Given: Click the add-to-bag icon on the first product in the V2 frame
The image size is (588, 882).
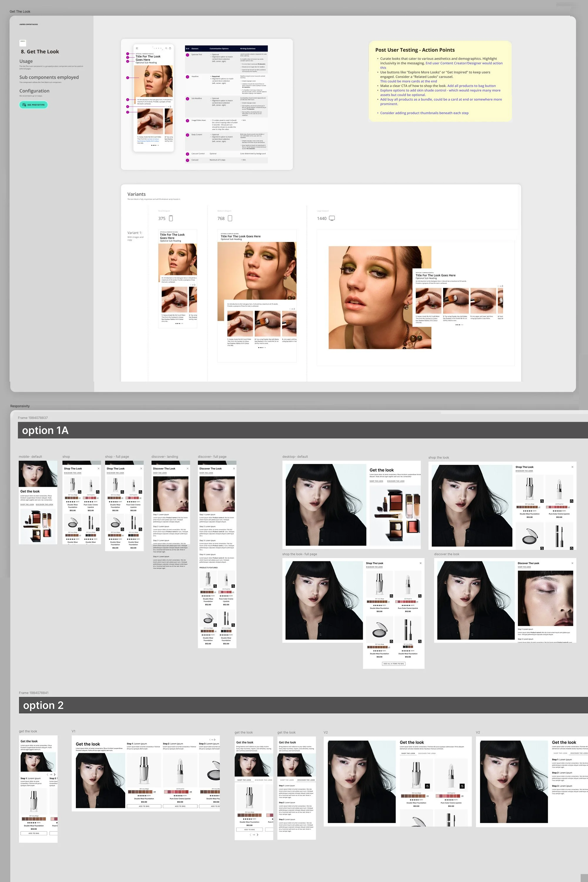Looking at the screenshot, I should (427, 786).
